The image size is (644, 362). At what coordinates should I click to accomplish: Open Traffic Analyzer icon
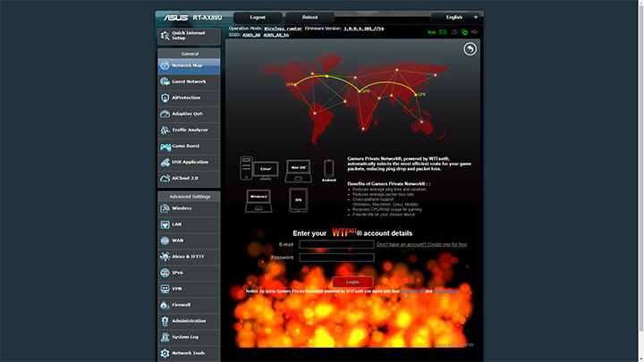[x=165, y=130]
